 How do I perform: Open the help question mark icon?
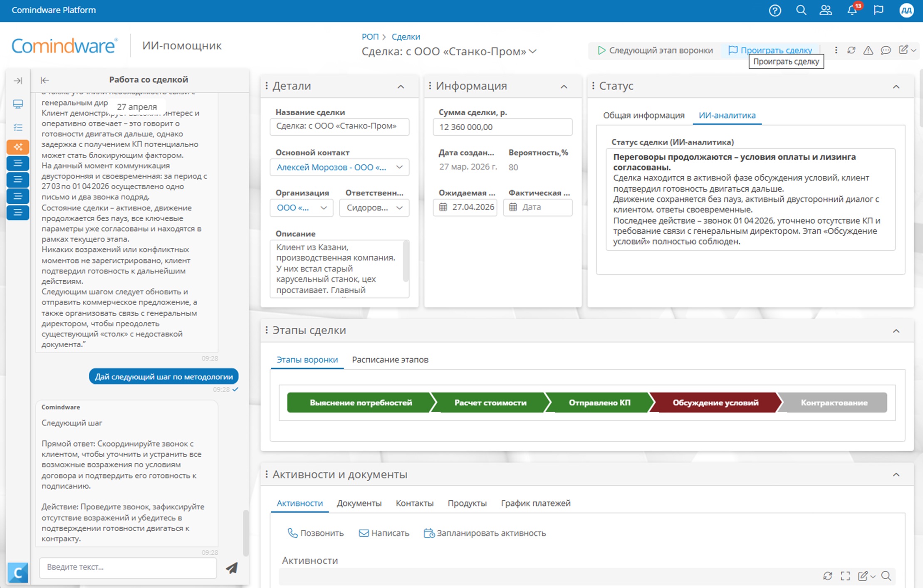[x=775, y=10]
